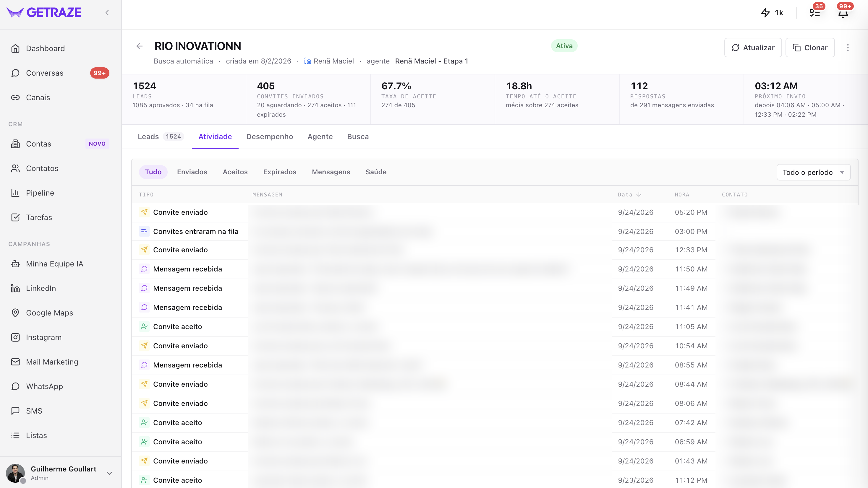Open Tarefas checklist icon

[15, 218]
